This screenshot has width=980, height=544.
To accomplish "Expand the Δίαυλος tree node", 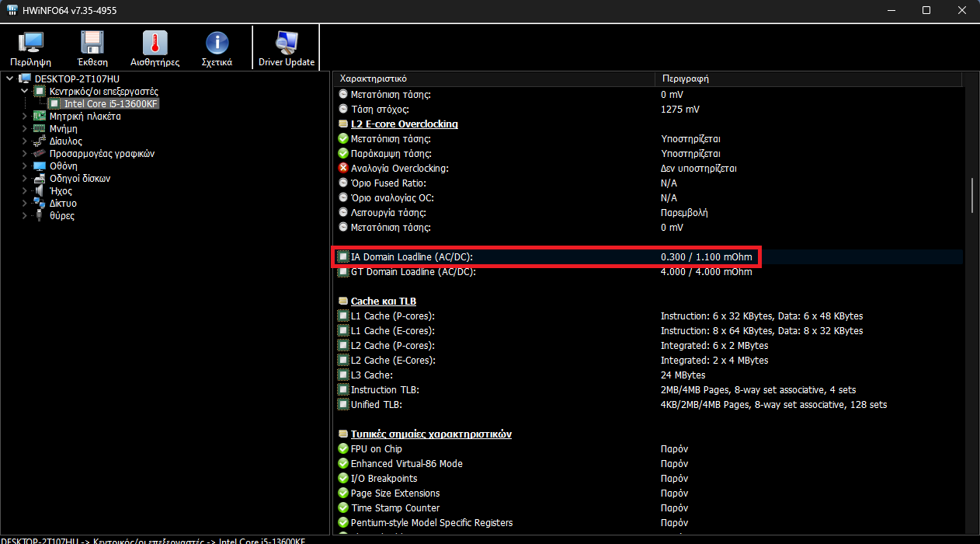I will 25,141.
